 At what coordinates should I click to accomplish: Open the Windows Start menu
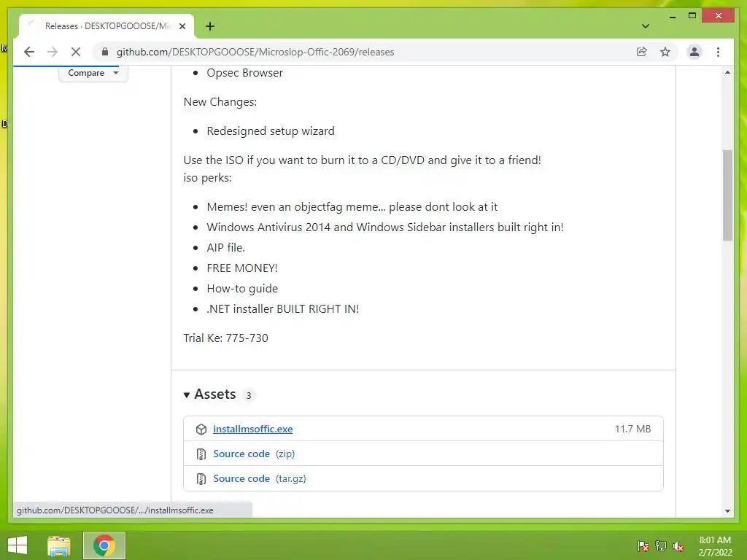pyautogui.click(x=18, y=545)
